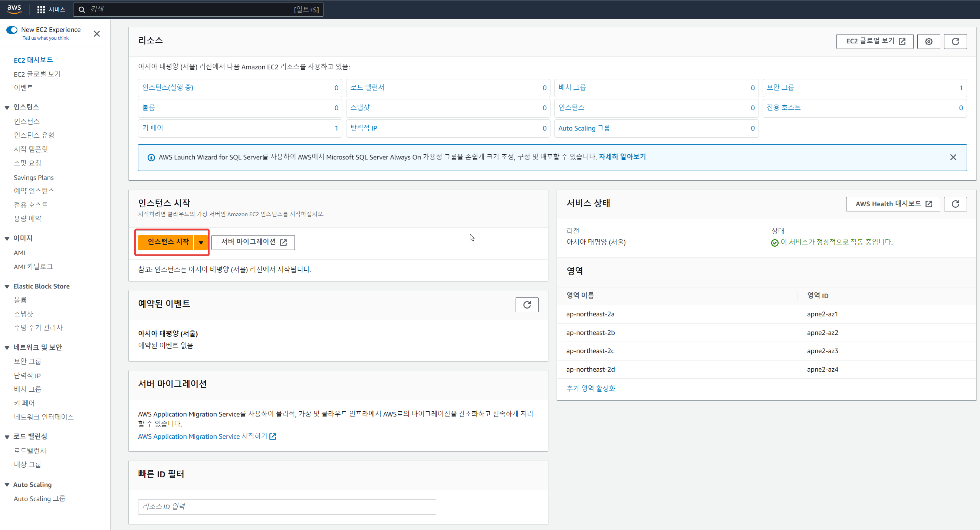Image resolution: width=980 pixels, height=530 pixels.
Task: Click Tell us what you think link
Action: [45, 38]
